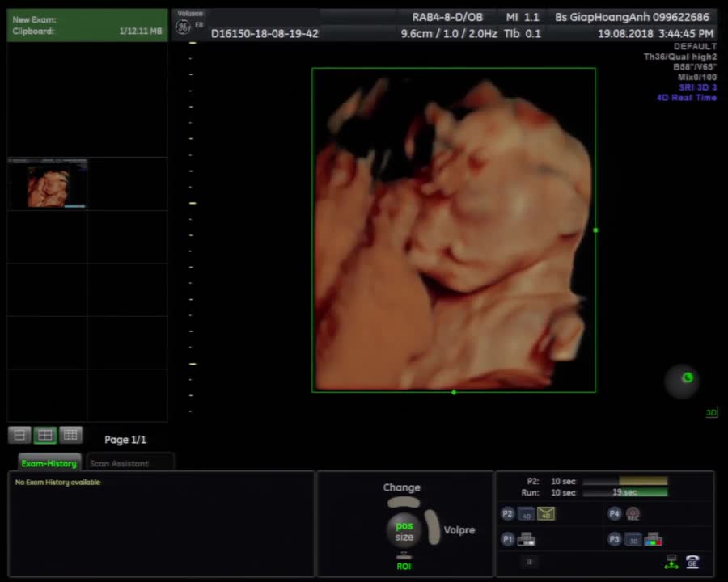Select the single-column clipboard layout icon
This screenshot has height=582, width=728.
(x=19, y=435)
